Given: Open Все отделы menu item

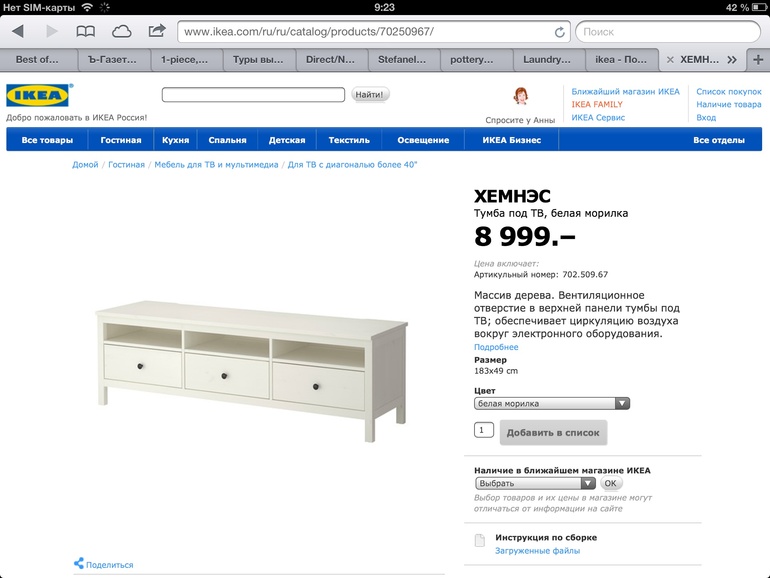Looking at the screenshot, I should point(718,140).
